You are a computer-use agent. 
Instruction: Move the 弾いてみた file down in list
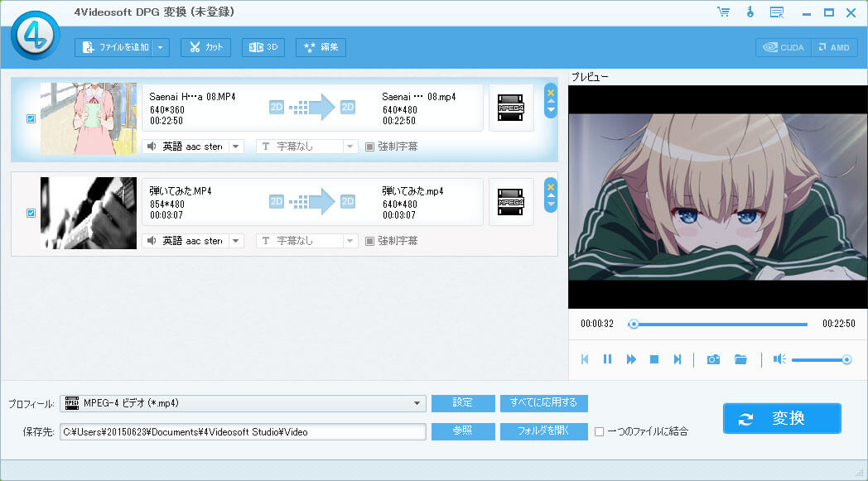click(550, 204)
